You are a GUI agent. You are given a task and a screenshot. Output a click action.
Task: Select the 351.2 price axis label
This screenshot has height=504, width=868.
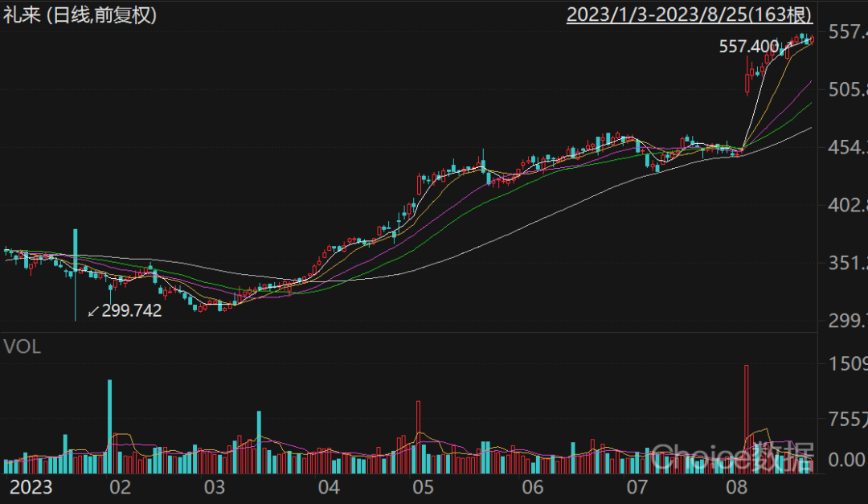coord(847,263)
